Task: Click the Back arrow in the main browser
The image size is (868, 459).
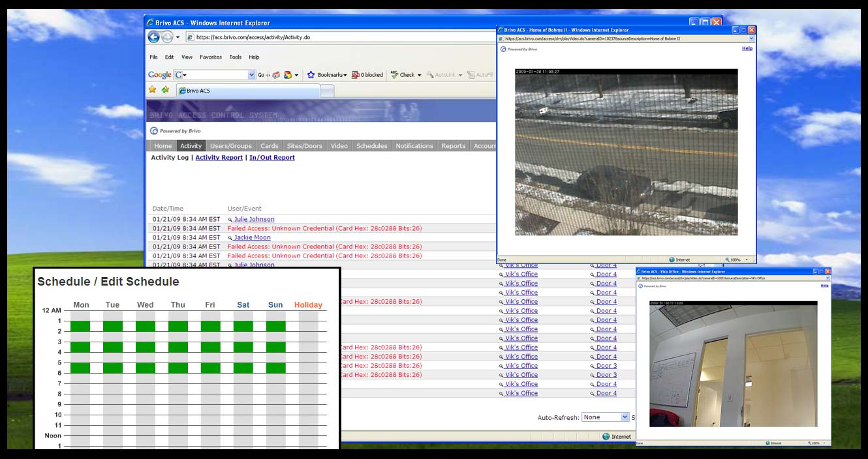Action: (154, 37)
